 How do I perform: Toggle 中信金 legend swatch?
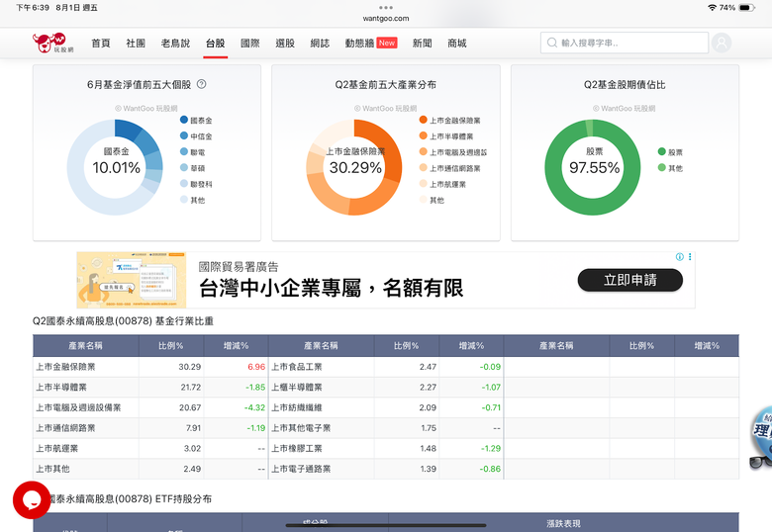[184, 135]
